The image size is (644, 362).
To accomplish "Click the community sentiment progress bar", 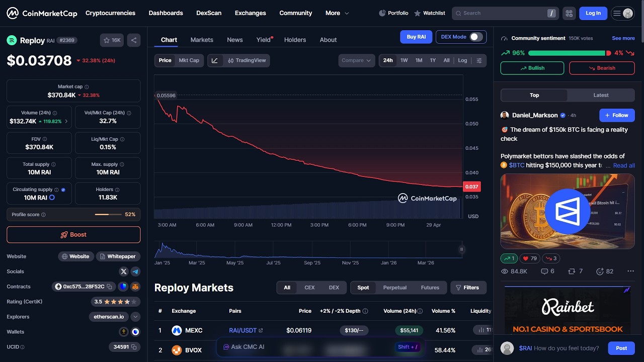I will [570, 53].
